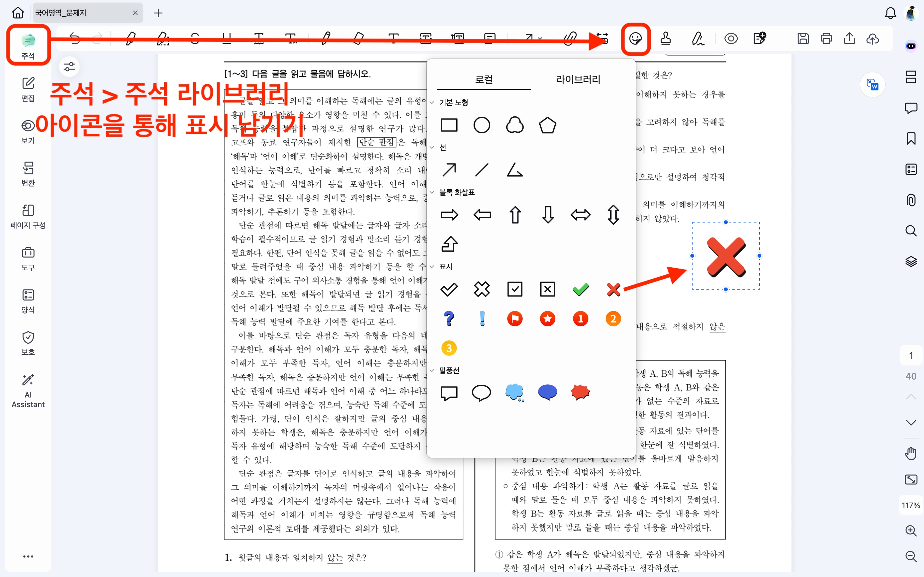Select the sticker annotation tool (smiley icon)
Image resolution: width=924 pixels, height=577 pixels.
click(636, 38)
